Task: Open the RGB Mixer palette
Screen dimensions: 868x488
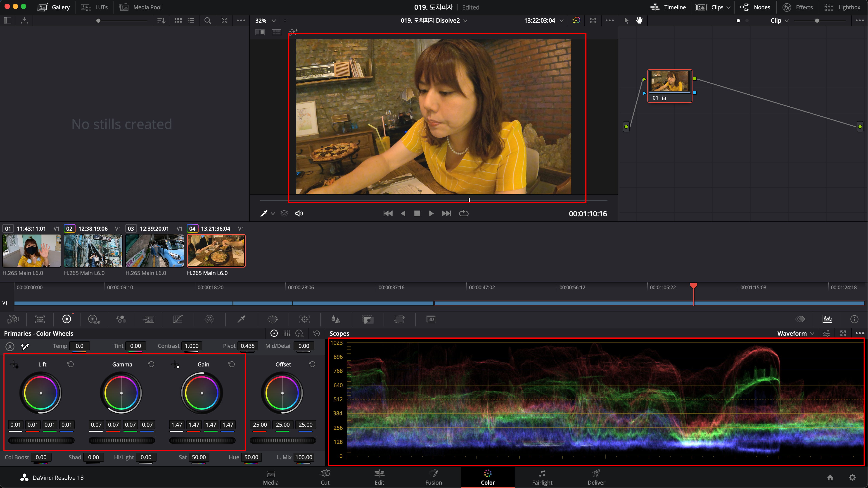Action: (x=121, y=319)
